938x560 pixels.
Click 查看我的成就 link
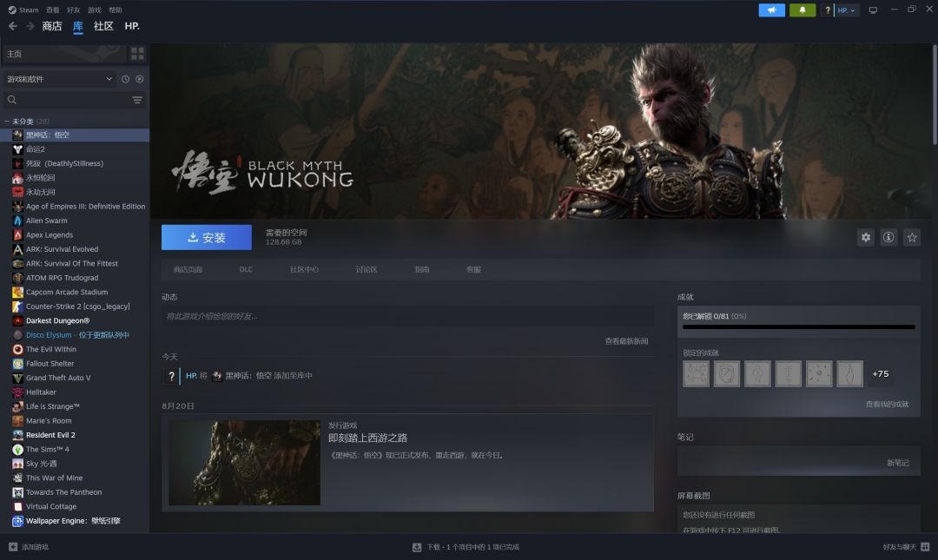(887, 405)
